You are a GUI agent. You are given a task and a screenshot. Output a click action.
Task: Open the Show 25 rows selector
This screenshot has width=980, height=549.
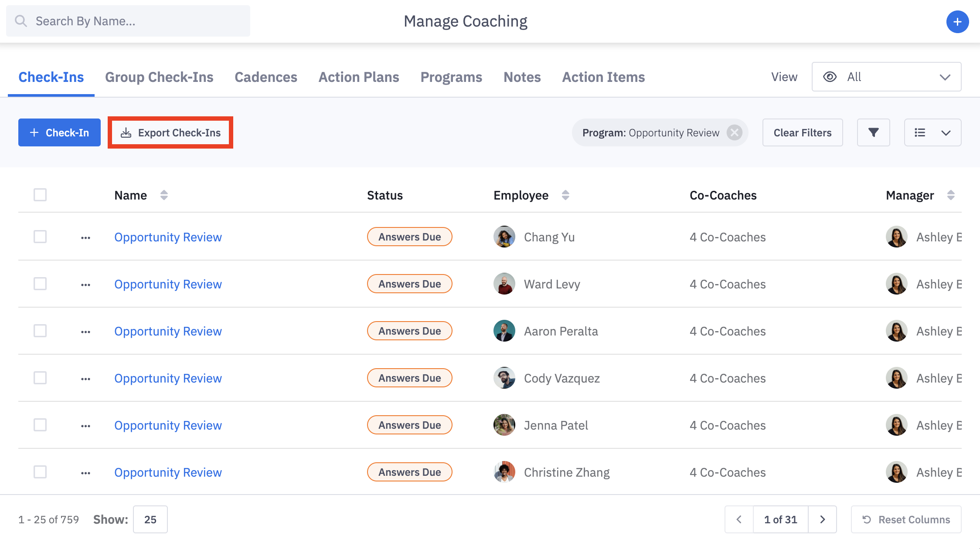[150, 519]
